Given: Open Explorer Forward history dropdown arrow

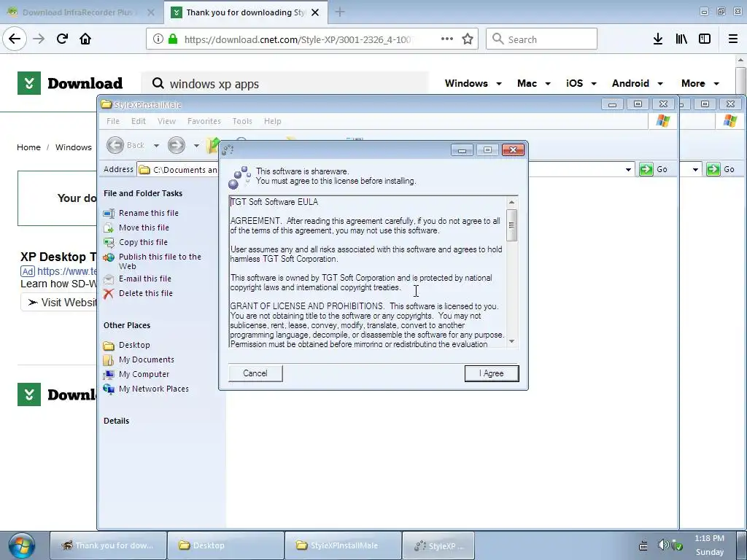Looking at the screenshot, I should pos(196,145).
